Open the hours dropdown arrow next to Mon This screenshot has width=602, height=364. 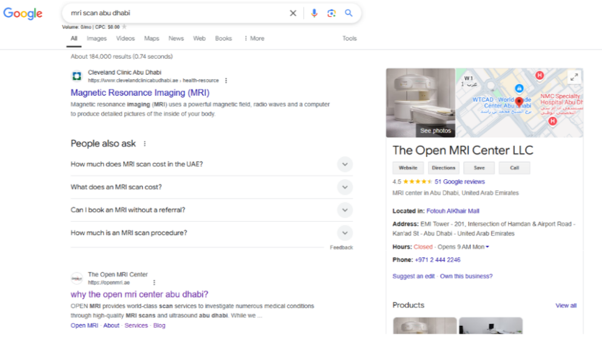click(x=487, y=247)
